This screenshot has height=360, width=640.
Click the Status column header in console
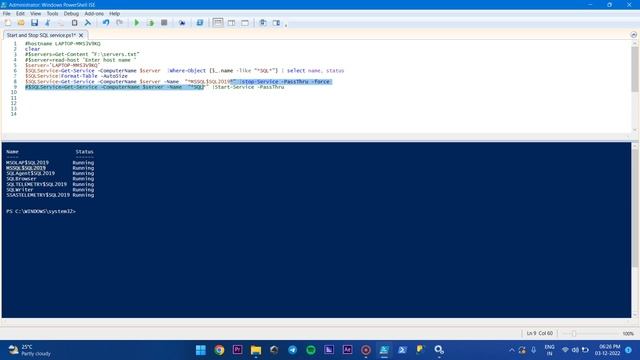(x=84, y=151)
